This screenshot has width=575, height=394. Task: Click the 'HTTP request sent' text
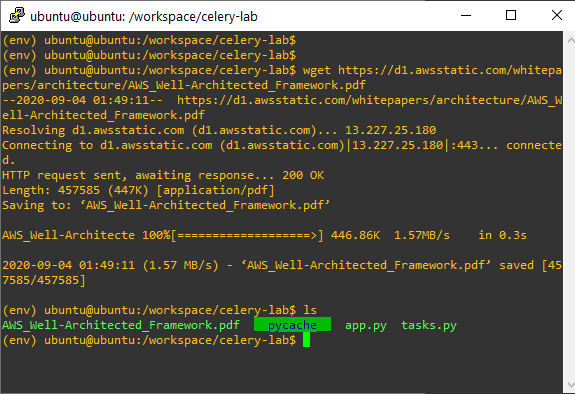click(x=65, y=175)
